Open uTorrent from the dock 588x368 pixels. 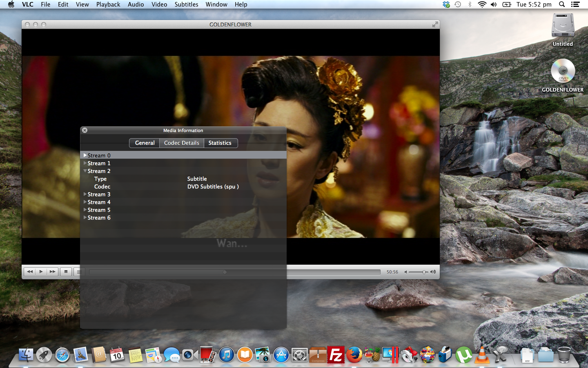coord(463,355)
